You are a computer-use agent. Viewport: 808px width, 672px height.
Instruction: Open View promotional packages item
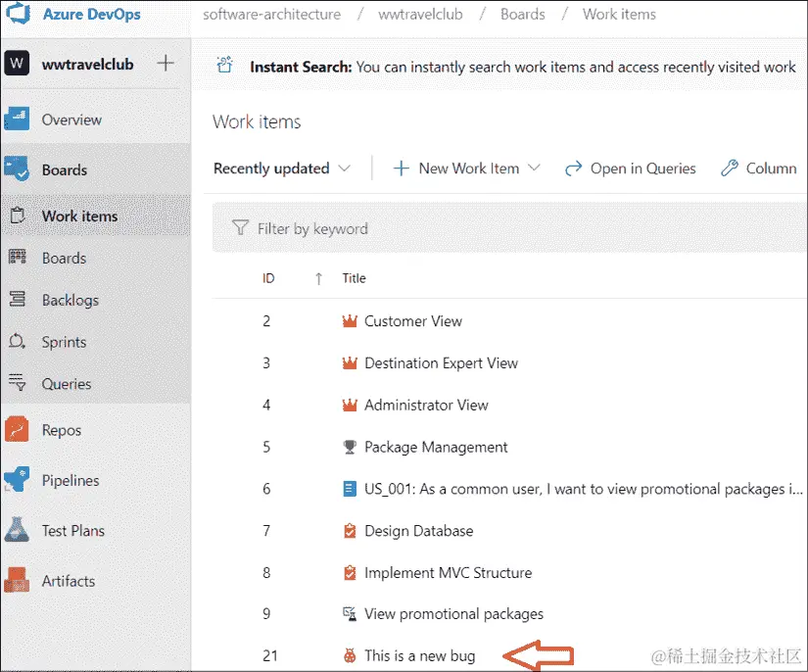453,614
